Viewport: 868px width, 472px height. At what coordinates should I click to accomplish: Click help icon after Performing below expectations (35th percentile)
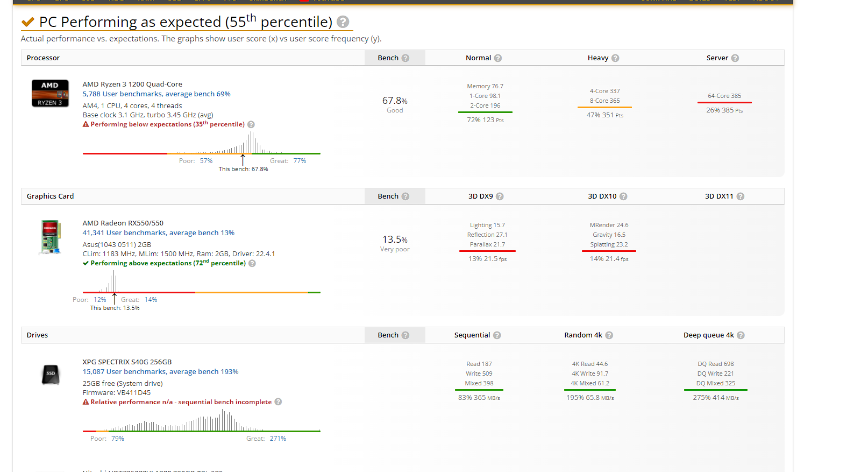[251, 124]
